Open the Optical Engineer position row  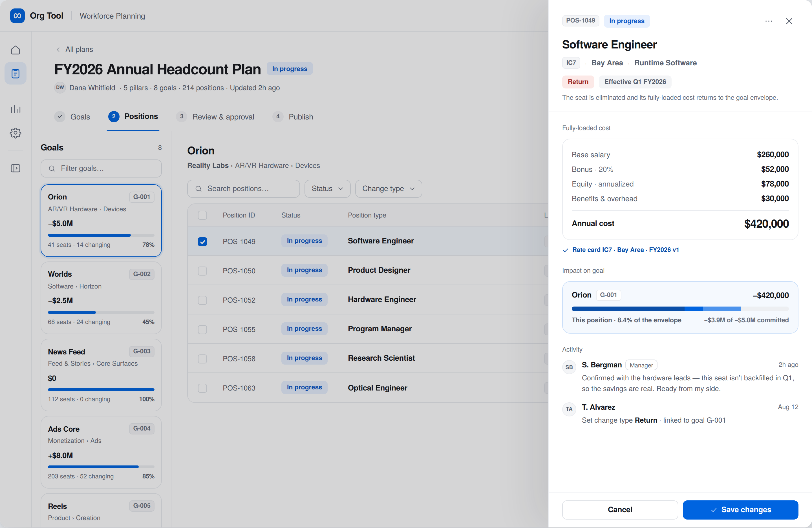pyautogui.click(x=368, y=388)
